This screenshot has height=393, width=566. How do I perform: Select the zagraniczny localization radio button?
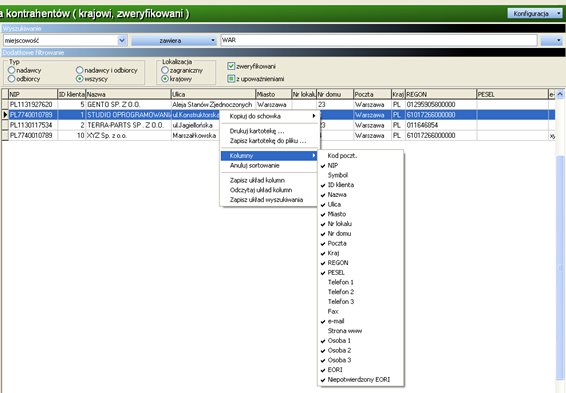point(165,70)
